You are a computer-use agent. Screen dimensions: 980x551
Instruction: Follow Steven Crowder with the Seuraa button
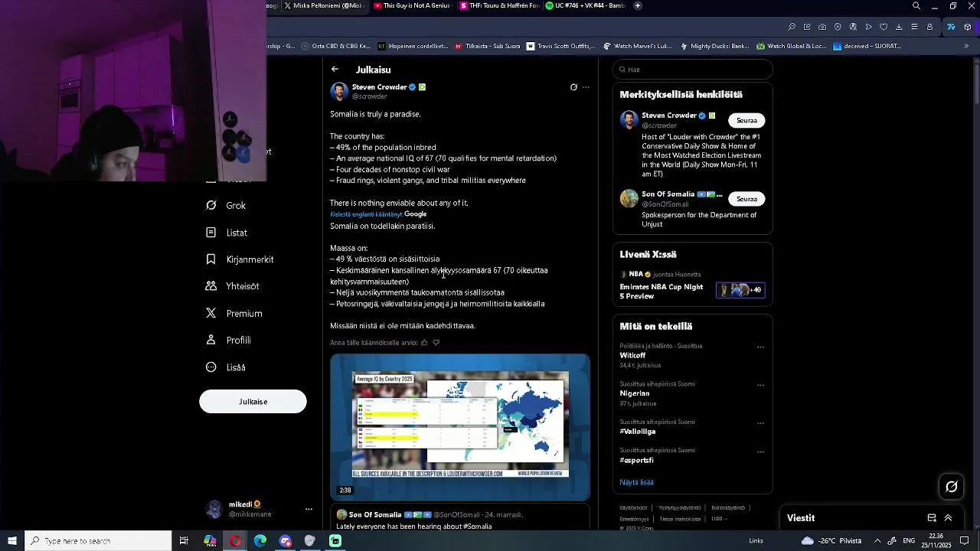pyautogui.click(x=746, y=120)
